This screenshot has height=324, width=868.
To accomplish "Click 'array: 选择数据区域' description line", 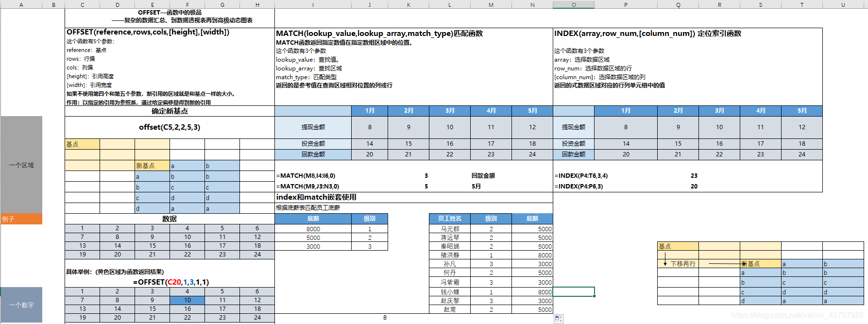I will tap(582, 60).
